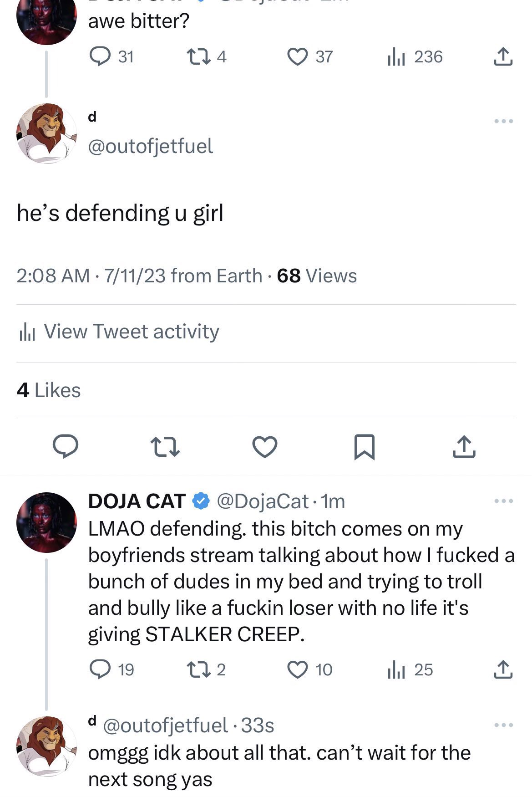The image size is (532, 797).
Task: Open more options on Doja Cat's STALKER CREEP reply
Action: 504,501
